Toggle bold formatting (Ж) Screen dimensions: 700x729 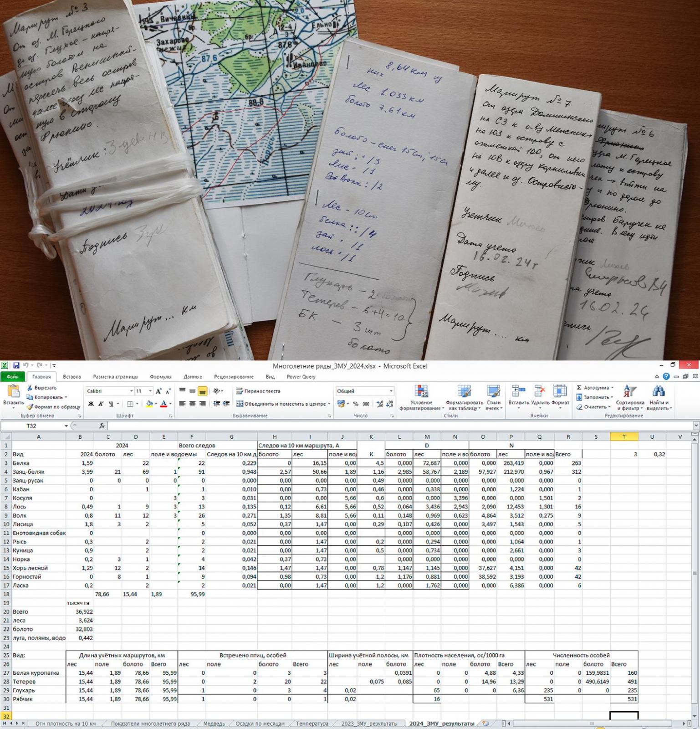[91, 404]
